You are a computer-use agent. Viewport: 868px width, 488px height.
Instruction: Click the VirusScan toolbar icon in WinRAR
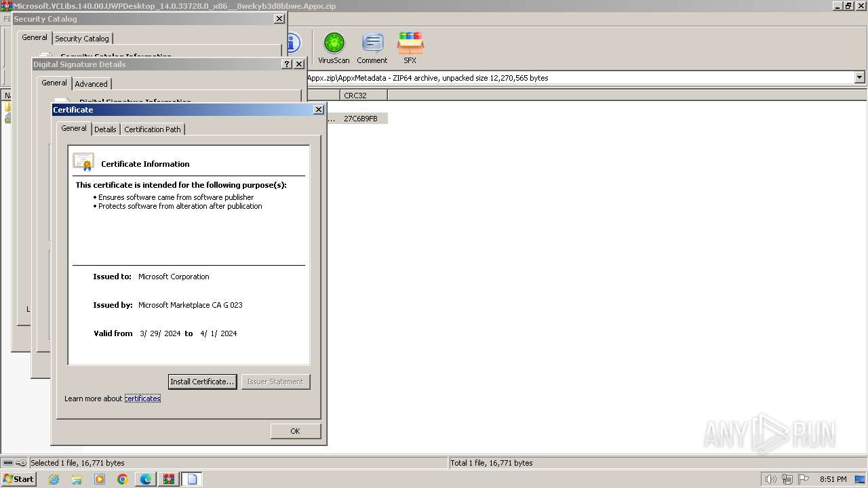coord(334,48)
